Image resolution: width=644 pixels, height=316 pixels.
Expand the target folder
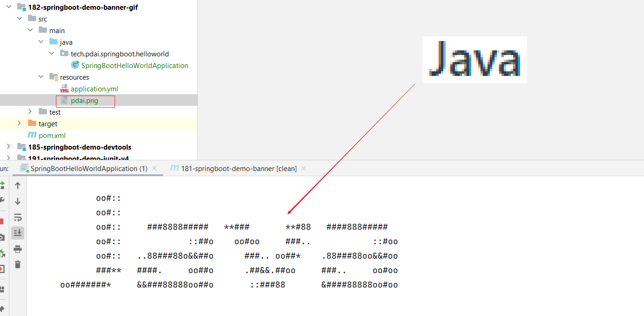19,124
